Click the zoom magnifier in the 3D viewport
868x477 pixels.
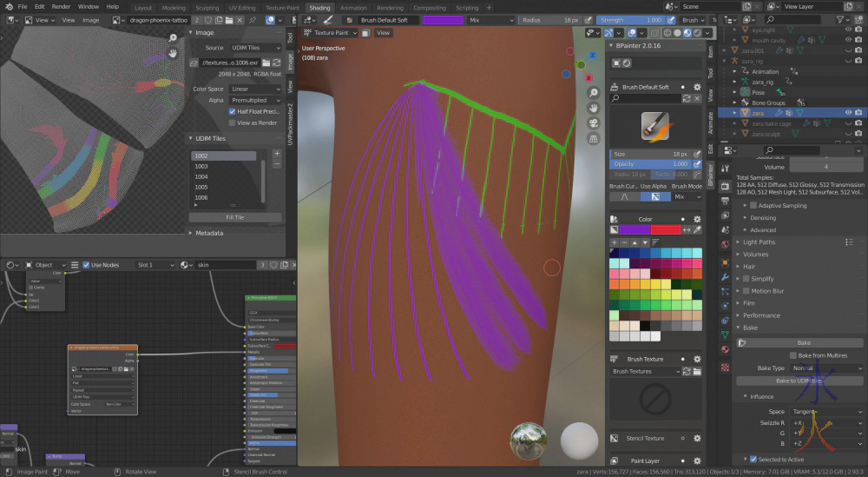(593, 92)
